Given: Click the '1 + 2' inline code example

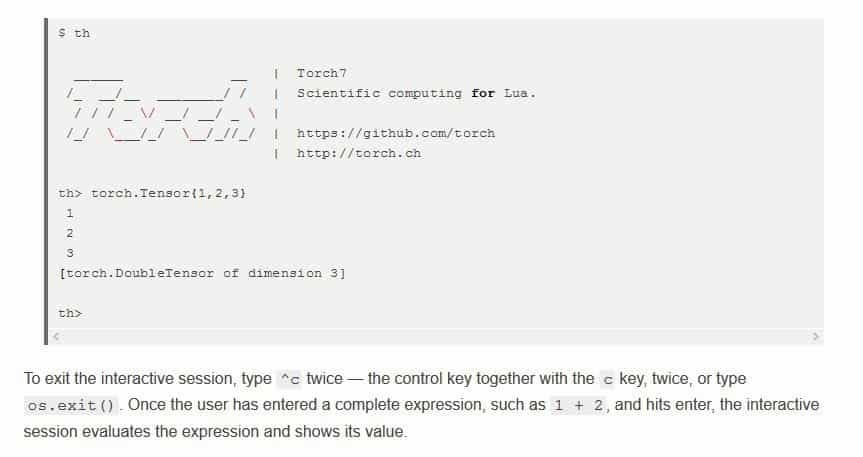Looking at the screenshot, I should point(580,406).
